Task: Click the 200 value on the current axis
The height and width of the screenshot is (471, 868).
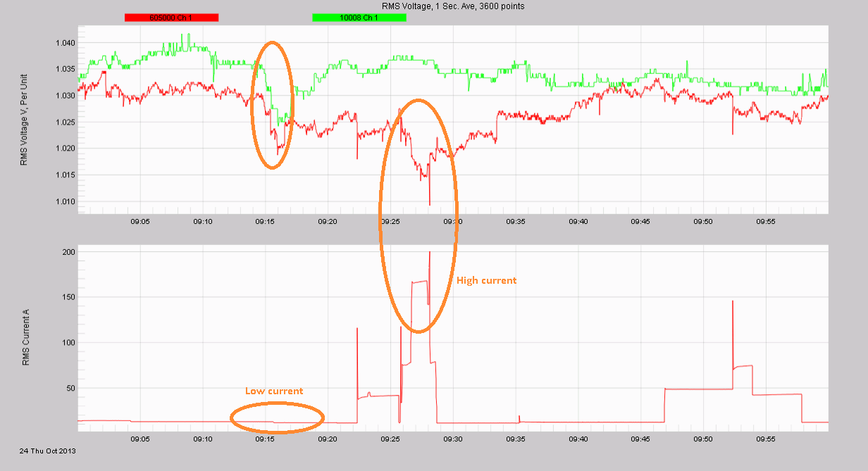Action: [x=68, y=252]
